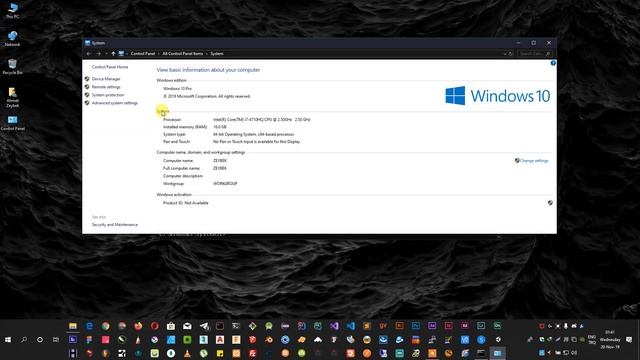
Task: Open Advanced system settings
Action: (x=115, y=103)
